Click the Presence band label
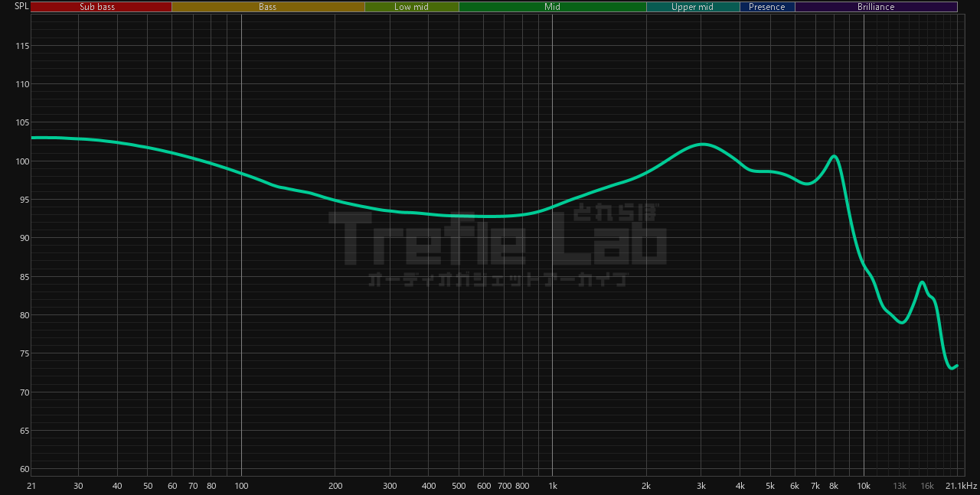The image size is (980, 495). 767,7
